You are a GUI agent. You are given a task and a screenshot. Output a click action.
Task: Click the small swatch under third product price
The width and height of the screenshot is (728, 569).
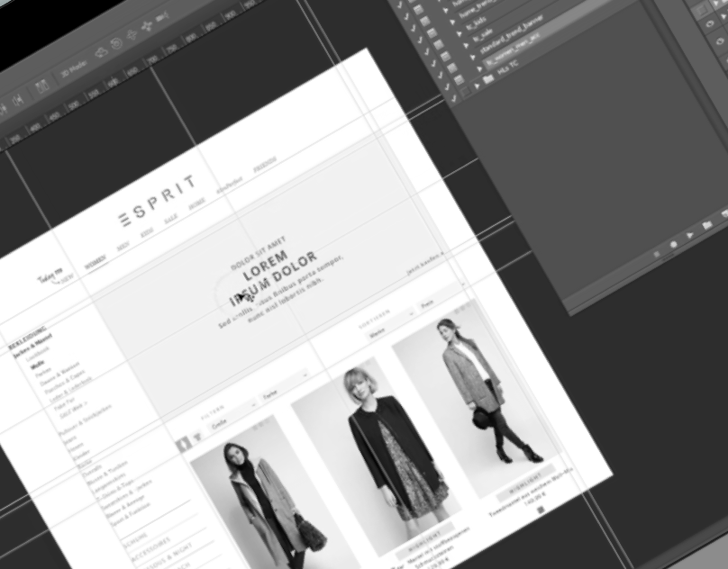(541, 510)
